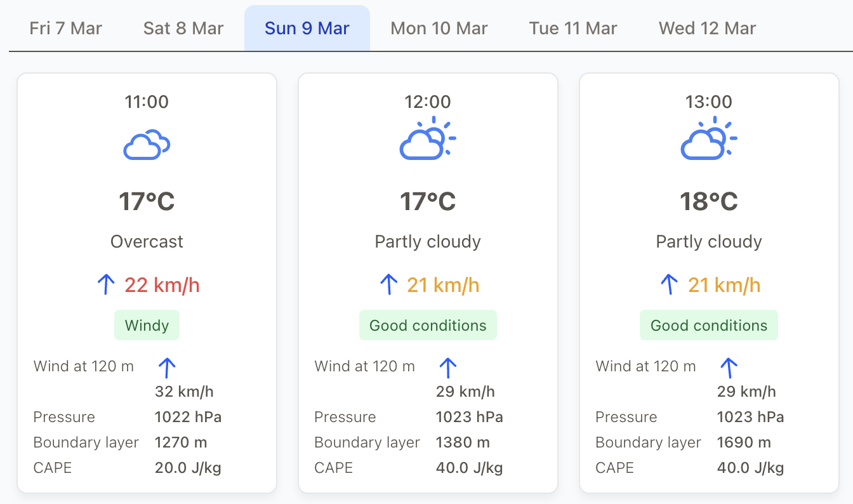The image size is (853, 504).
Task: Click 120 m wind arrow in 13:00 card
Action: coord(729,367)
